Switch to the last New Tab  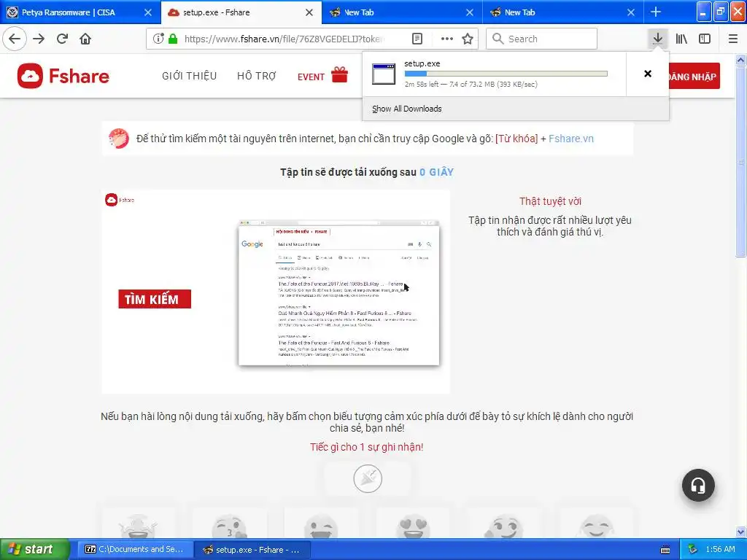(562, 12)
